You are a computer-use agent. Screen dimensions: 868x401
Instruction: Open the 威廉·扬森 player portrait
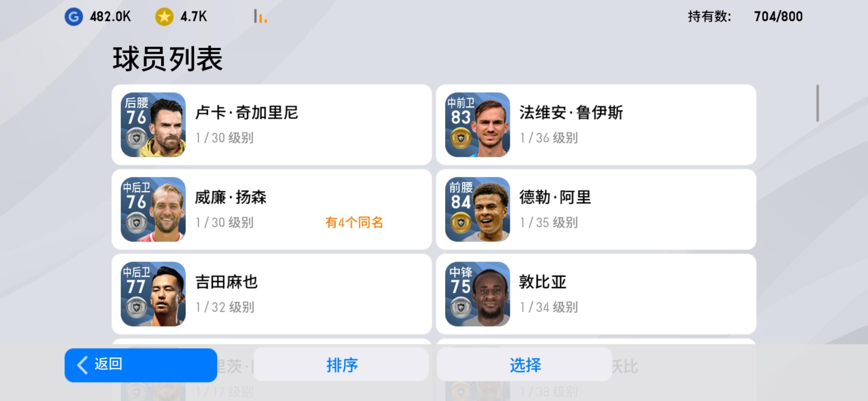(x=153, y=209)
